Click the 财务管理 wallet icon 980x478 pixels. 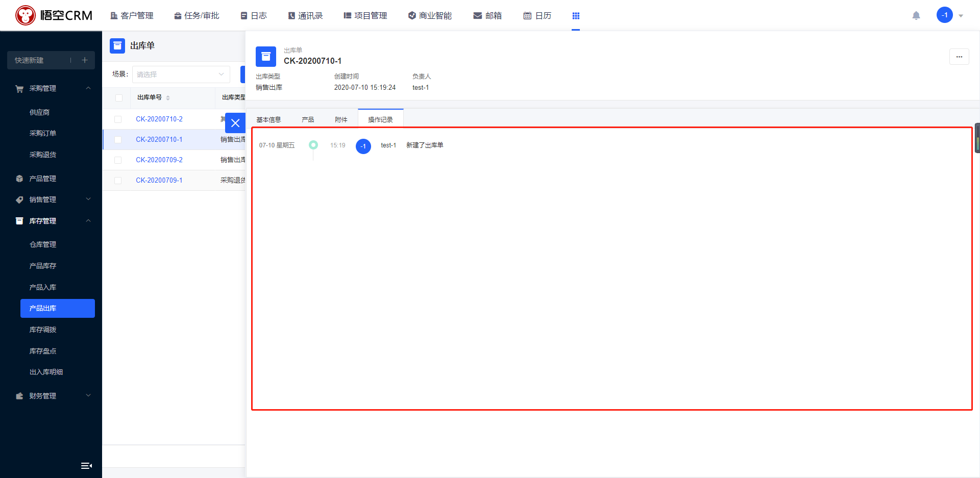coord(19,396)
